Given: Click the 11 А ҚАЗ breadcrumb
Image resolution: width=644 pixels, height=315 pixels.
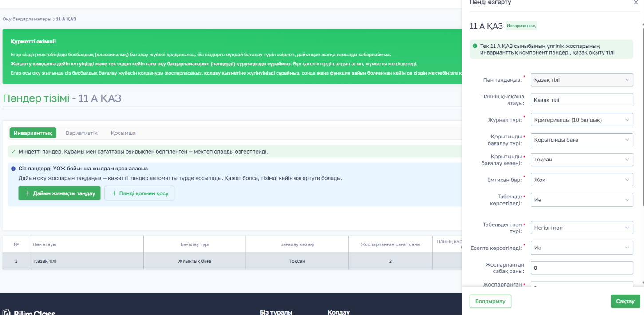Looking at the screenshot, I should pyautogui.click(x=66, y=19).
